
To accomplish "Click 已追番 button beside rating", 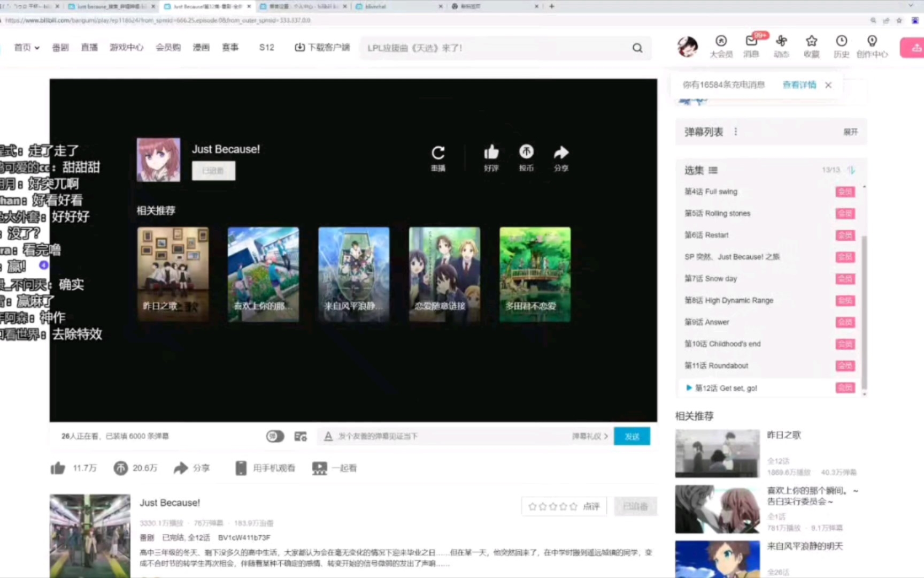I will coord(635,506).
